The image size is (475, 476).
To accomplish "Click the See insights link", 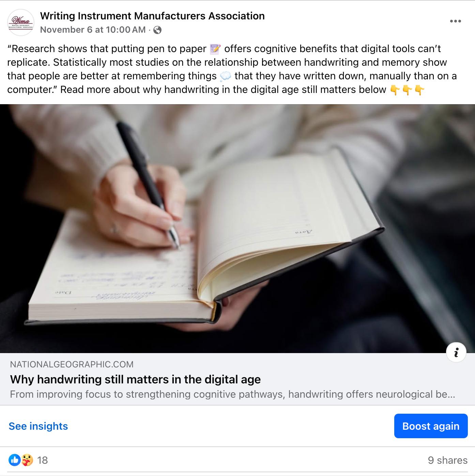I will pyautogui.click(x=38, y=426).
